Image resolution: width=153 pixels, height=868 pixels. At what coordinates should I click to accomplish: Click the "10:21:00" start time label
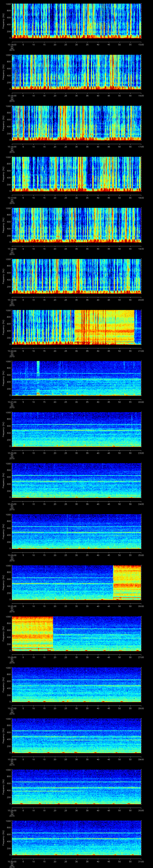pos(12,402)
